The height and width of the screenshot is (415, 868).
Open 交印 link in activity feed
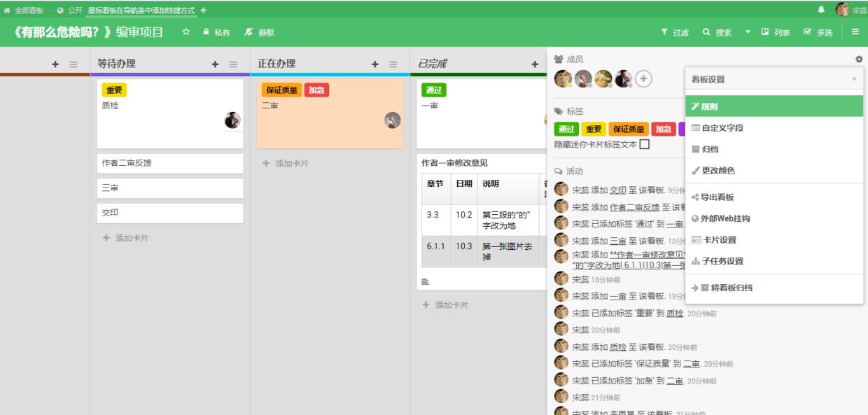pos(618,190)
